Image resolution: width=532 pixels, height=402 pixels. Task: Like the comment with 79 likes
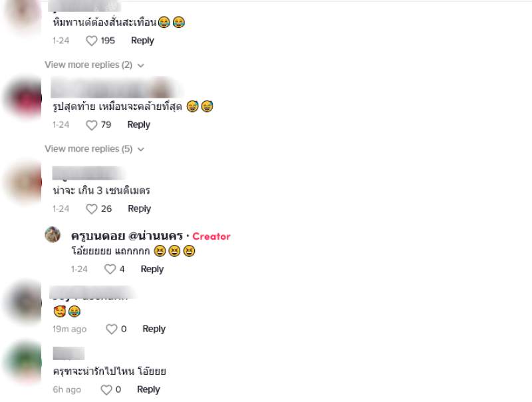(92, 125)
